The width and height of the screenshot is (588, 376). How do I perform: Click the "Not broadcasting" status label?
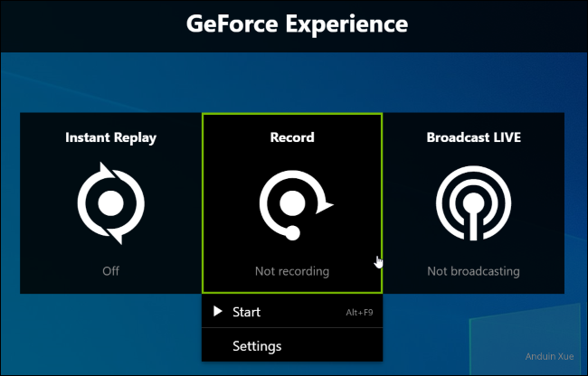pos(473,270)
